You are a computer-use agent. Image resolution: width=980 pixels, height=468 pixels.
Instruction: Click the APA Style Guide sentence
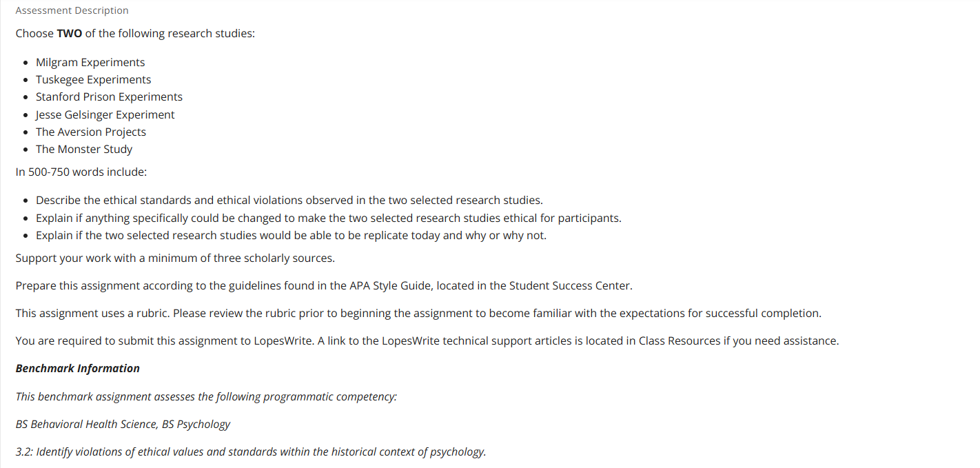pos(324,285)
